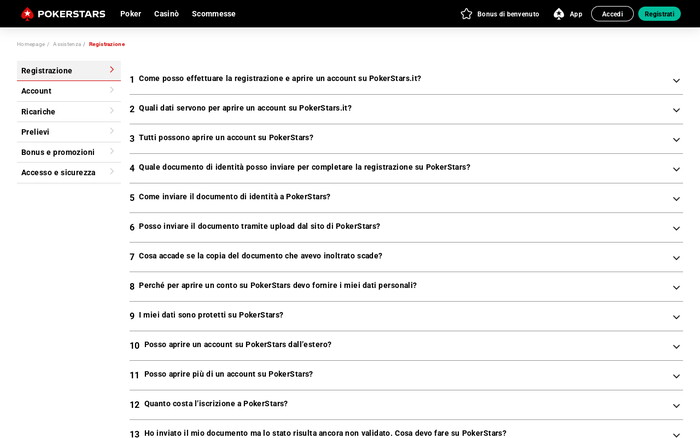The width and height of the screenshot is (700, 438).
Task: Click the App spade icon
Action: click(558, 14)
